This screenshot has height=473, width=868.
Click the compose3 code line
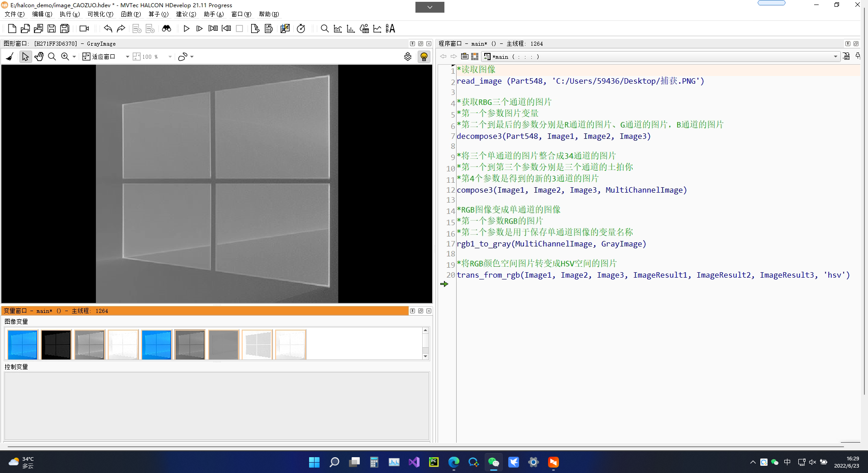pyautogui.click(x=572, y=190)
